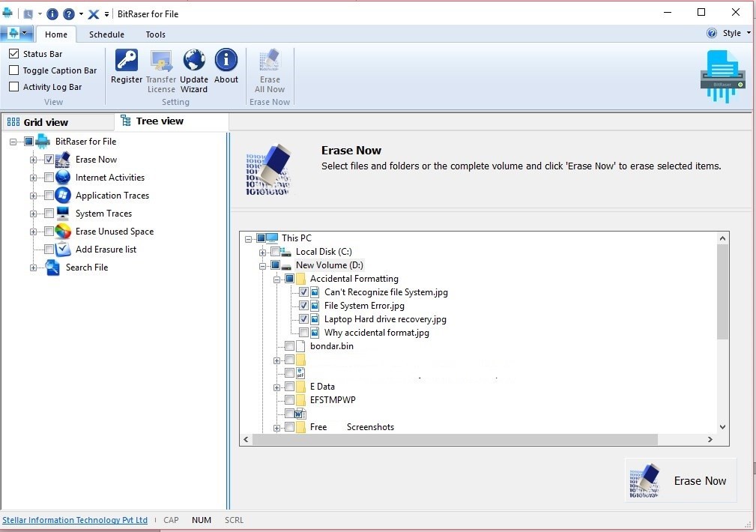Viewport: 756px width, 532px height.
Task: Click the large Erase Now button
Action: click(x=680, y=481)
